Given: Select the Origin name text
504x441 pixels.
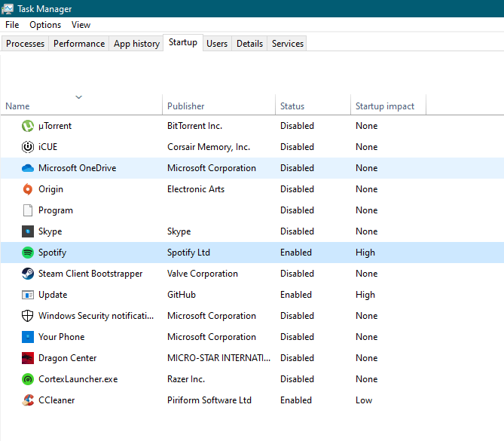Looking at the screenshot, I should 50,189.
